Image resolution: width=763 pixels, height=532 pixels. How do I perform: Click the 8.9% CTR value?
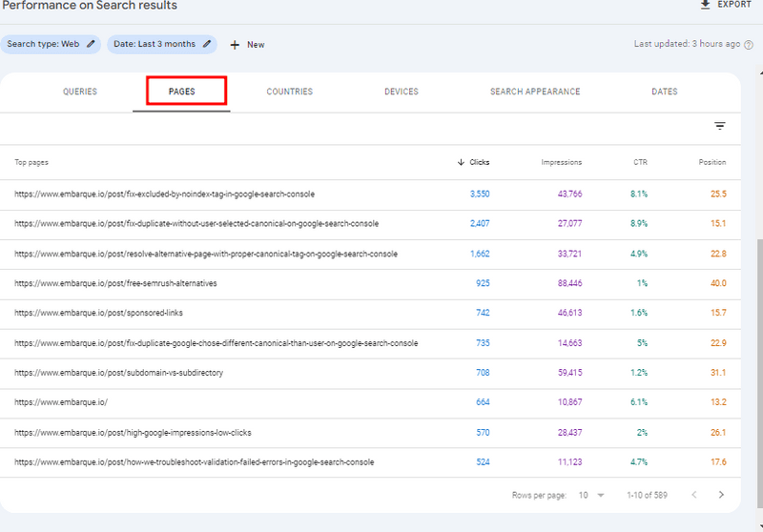pos(639,224)
